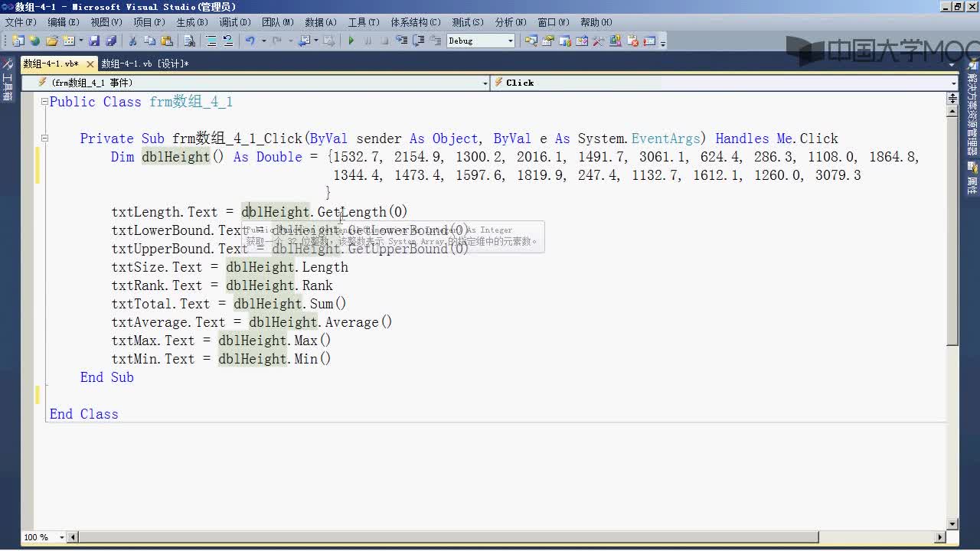
Task: Open the 编辑(E) menu
Action: point(64,22)
